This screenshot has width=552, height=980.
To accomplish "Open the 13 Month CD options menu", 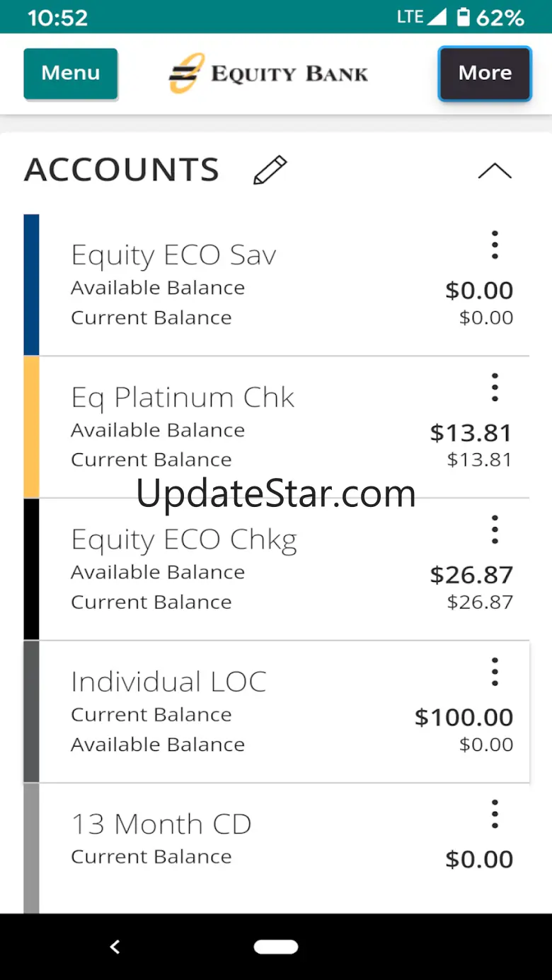I will tap(495, 814).
